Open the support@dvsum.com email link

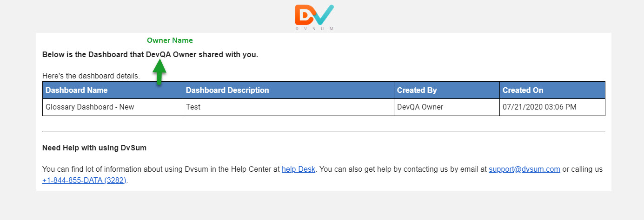click(x=524, y=169)
